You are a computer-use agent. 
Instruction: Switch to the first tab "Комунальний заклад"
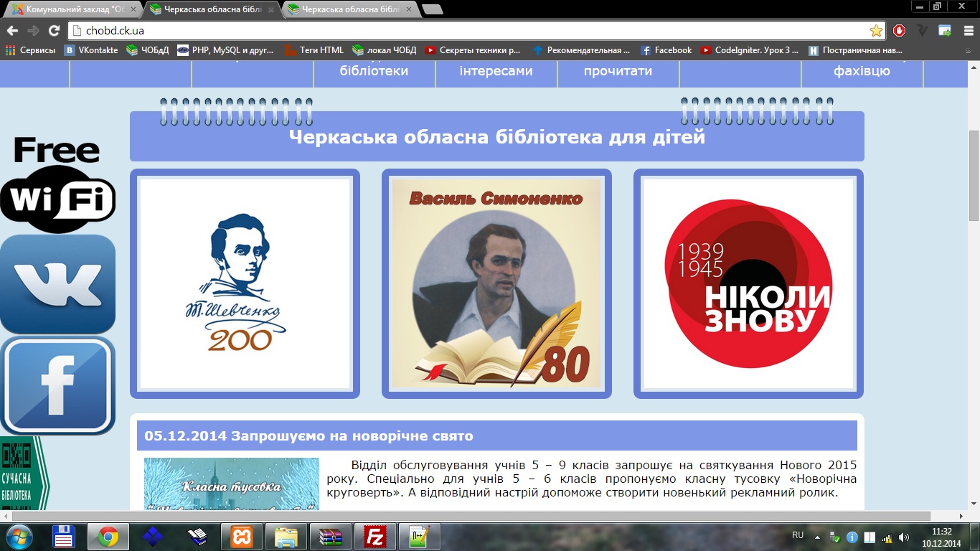pyautogui.click(x=70, y=10)
